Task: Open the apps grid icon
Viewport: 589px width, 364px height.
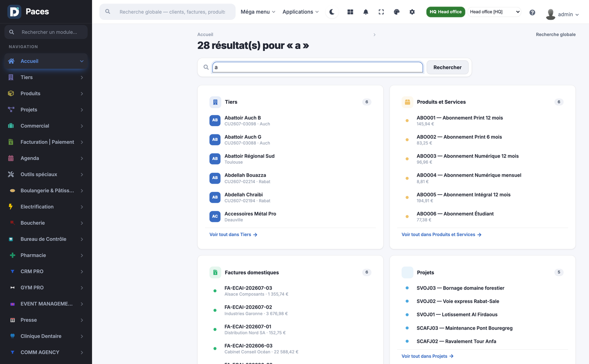Action: 350,12
